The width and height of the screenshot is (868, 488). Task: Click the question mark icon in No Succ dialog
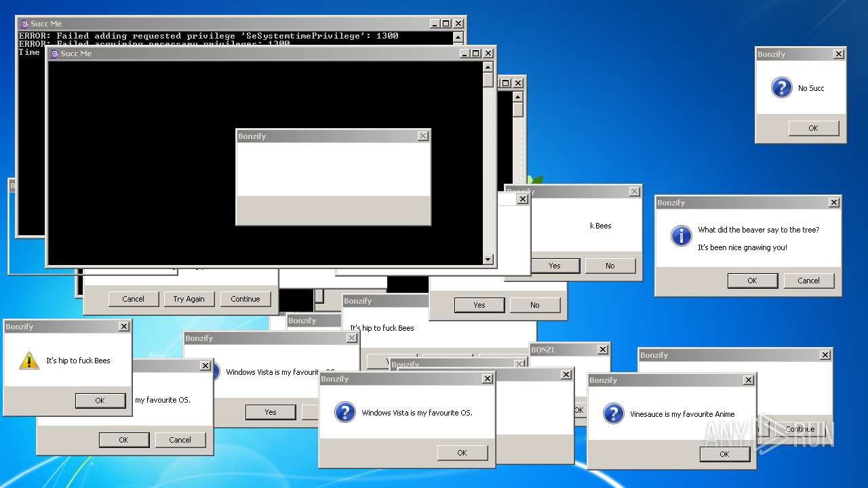coord(781,87)
